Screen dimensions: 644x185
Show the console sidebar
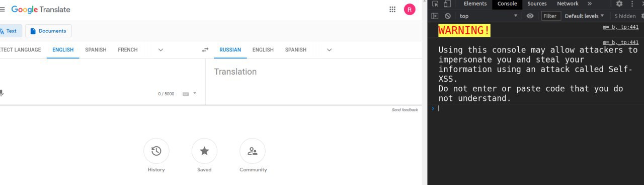pyautogui.click(x=435, y=16)
